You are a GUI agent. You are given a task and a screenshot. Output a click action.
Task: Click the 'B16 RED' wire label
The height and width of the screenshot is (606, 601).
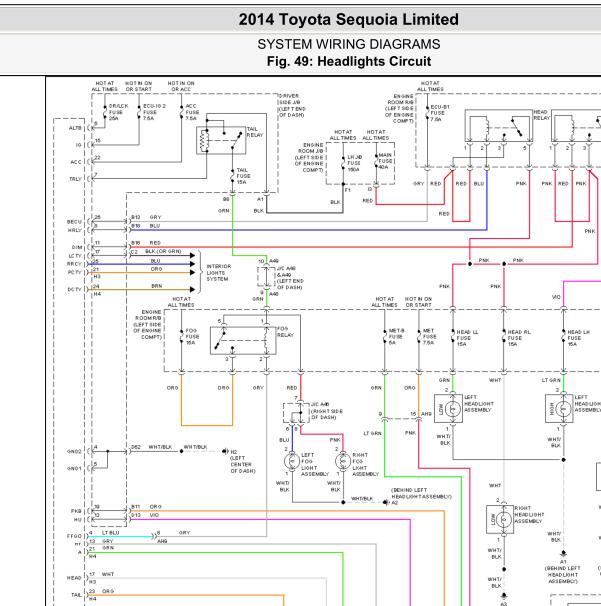(146, 243)
